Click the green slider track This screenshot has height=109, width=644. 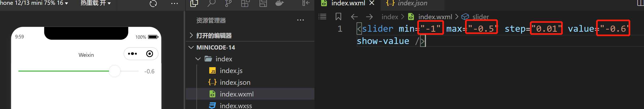pos(64,71)
